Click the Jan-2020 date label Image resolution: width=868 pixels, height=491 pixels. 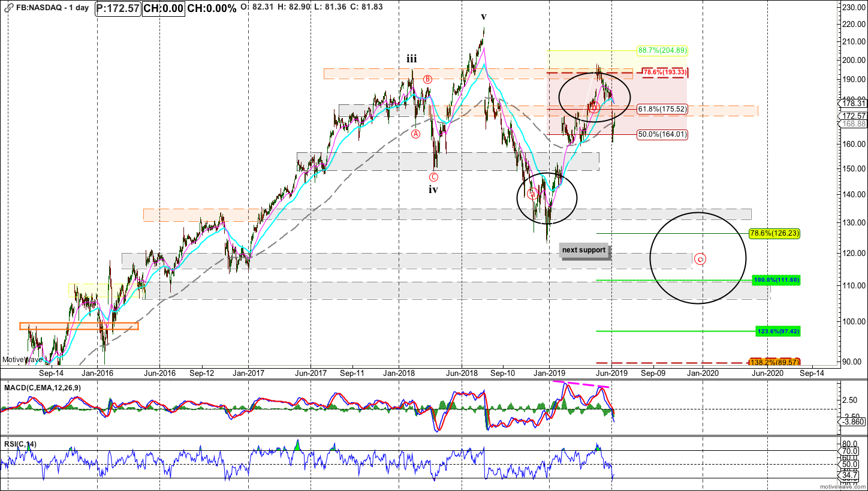point(703,373)
